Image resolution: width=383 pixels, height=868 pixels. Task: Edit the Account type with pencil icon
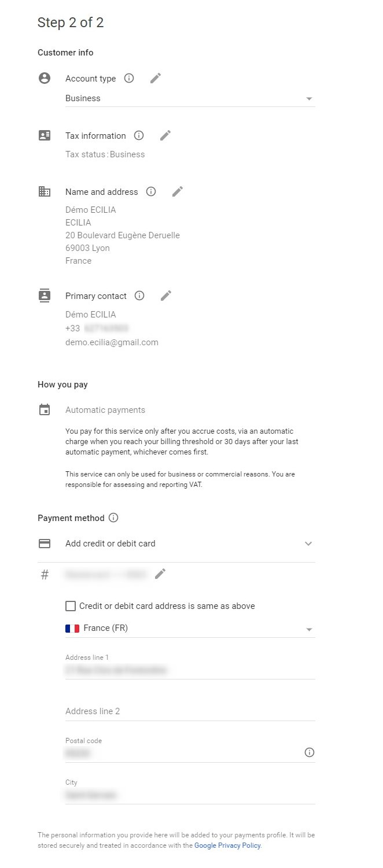(156, 78)
